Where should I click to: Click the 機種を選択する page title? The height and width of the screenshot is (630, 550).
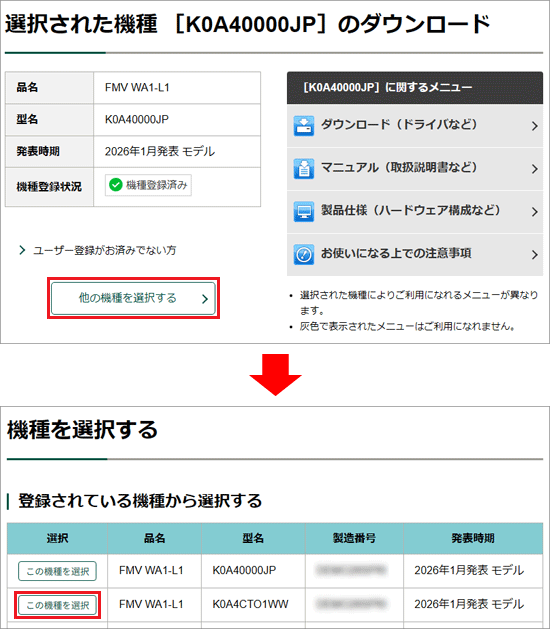click(82, 430)
